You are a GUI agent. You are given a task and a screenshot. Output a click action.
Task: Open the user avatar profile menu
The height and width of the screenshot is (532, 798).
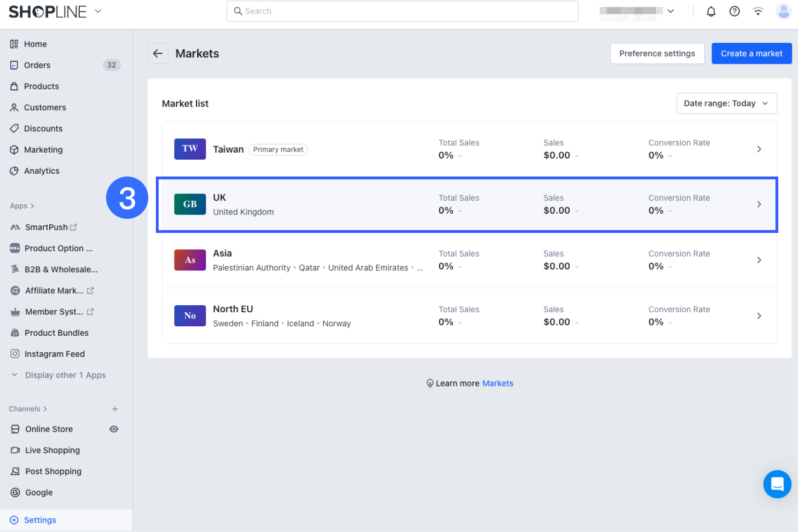(x=783, y=11)
